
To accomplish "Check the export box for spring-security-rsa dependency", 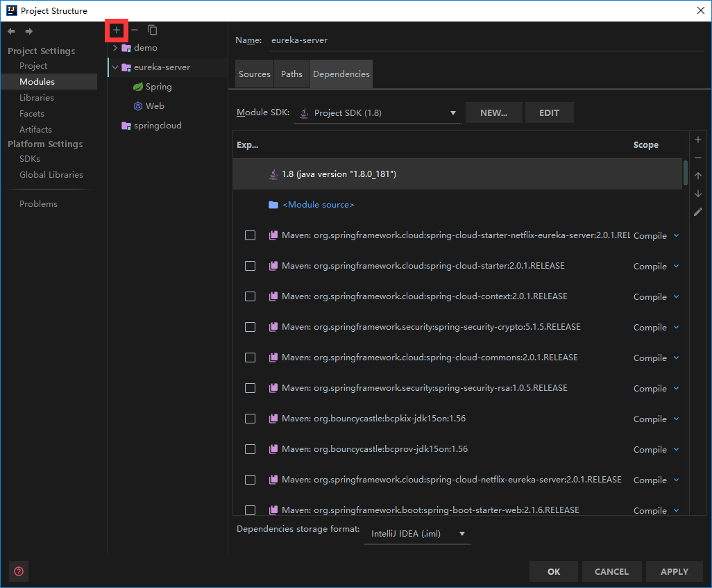I will click(x=250, y=388).
